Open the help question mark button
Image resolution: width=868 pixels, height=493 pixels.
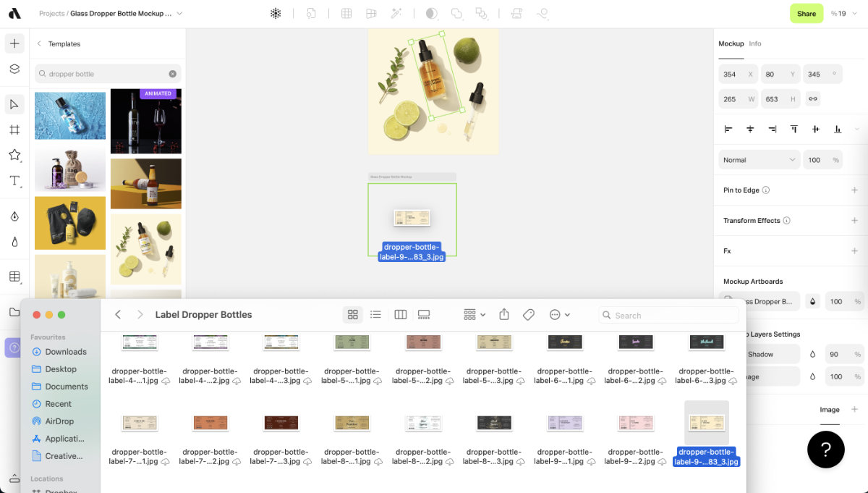coord(826,449)
